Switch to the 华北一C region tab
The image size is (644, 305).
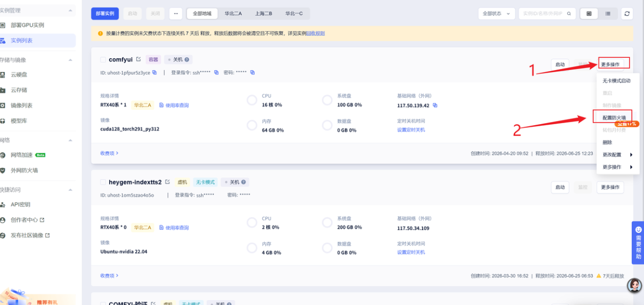coord(294,14)
